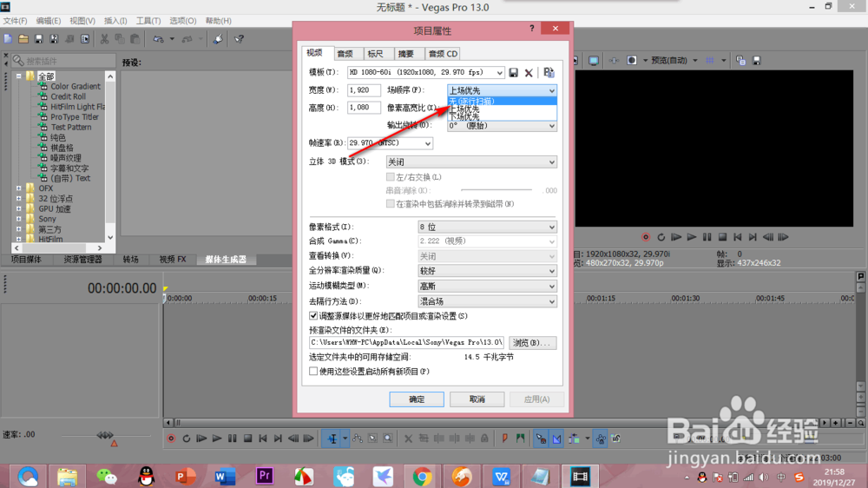Choose 'None (progressive scan)' in the field order list
This screenshot has width=868, height=488.
[x=502, y=101]
